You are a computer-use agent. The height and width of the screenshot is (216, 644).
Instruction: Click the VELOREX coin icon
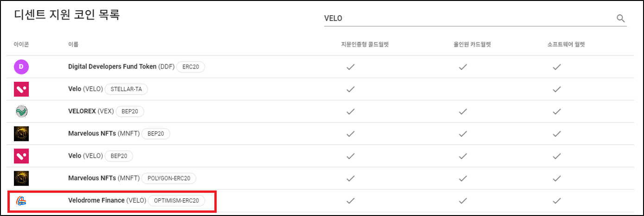[x=21, y=111]
